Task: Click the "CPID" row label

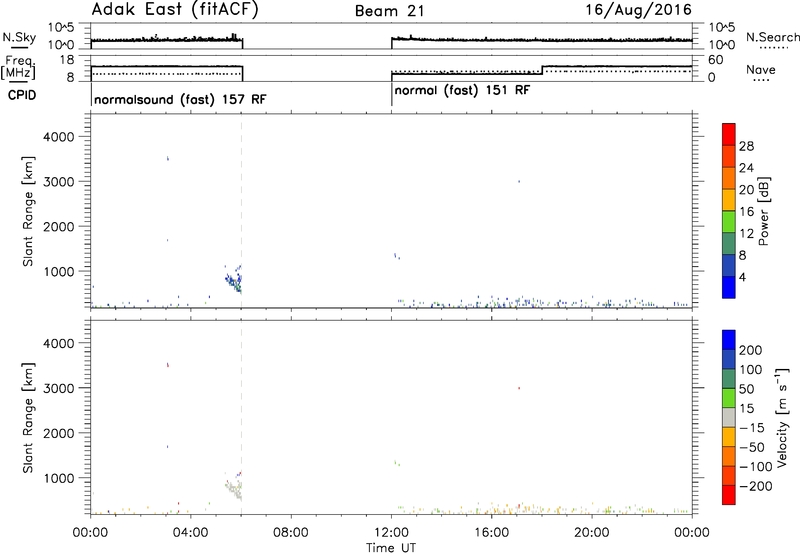Action: tap(22, 95)
